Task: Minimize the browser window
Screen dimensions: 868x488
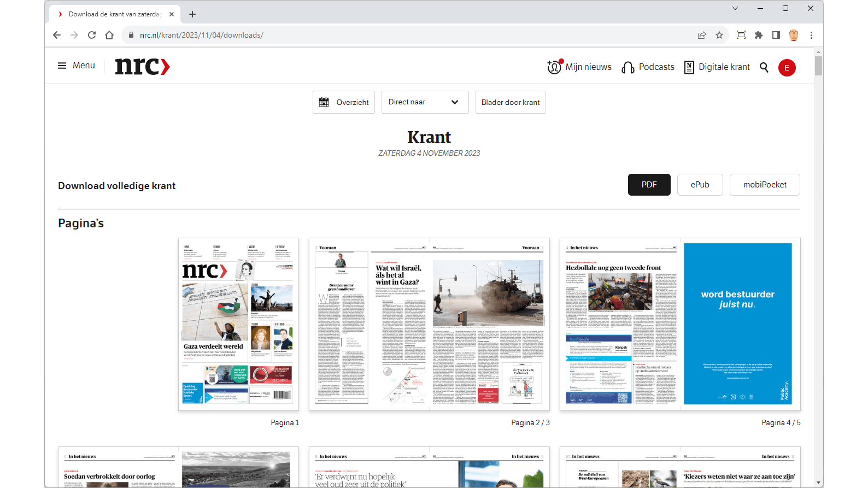Action: tap(760, 8)
